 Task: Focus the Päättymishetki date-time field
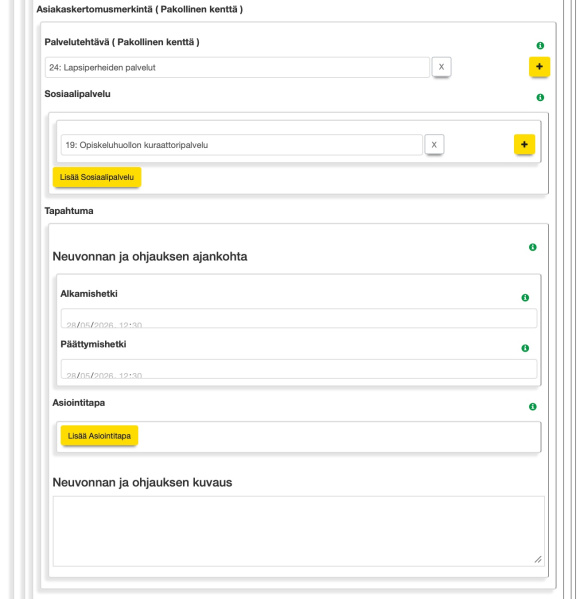pyautogui.click(x=299, y=369)
